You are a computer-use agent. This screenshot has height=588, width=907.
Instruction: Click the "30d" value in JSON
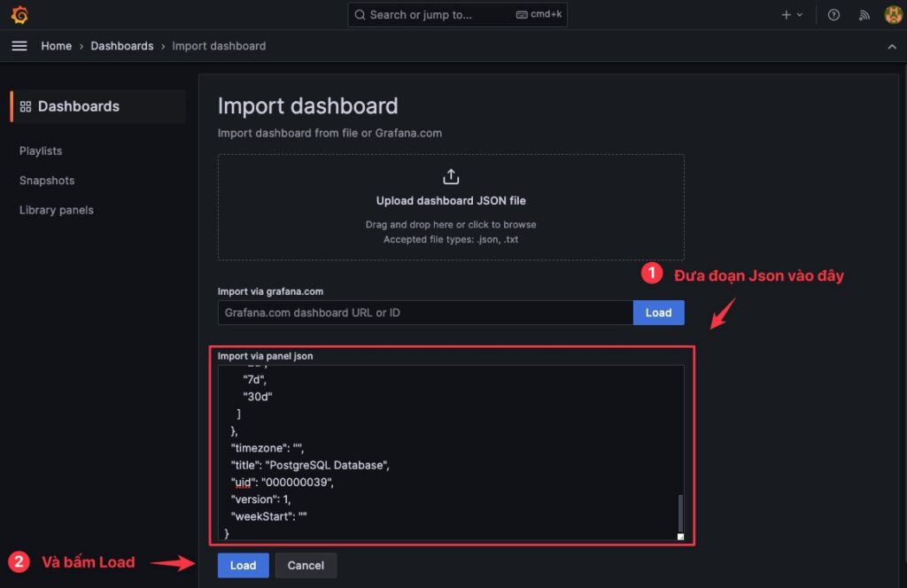[258, 397]
